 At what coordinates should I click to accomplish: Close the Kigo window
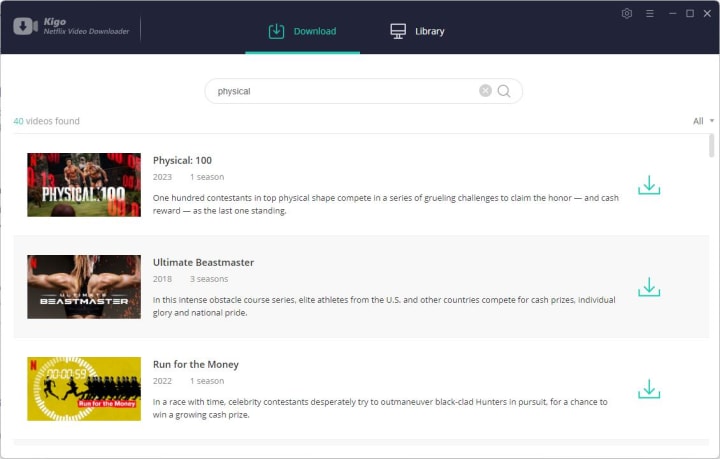point(707,14)
